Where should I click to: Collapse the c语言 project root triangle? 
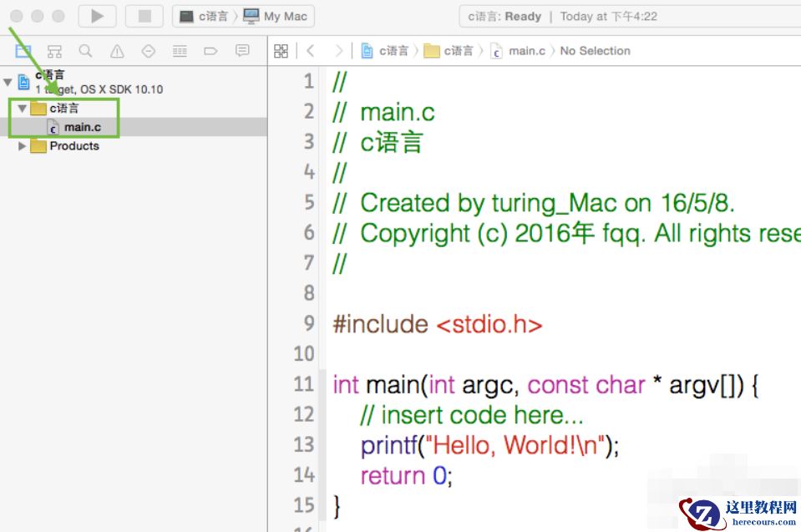pyautogui.click(x=8, y=82)
